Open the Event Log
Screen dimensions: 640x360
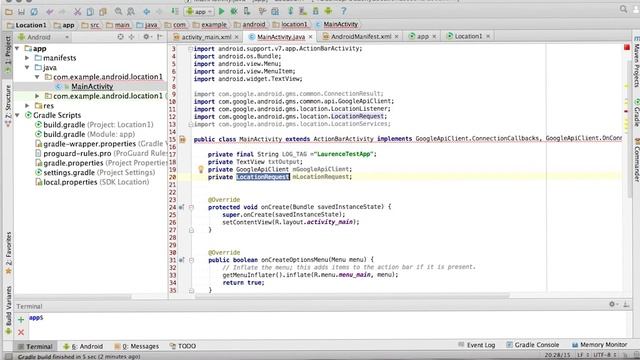click(476, 345)
